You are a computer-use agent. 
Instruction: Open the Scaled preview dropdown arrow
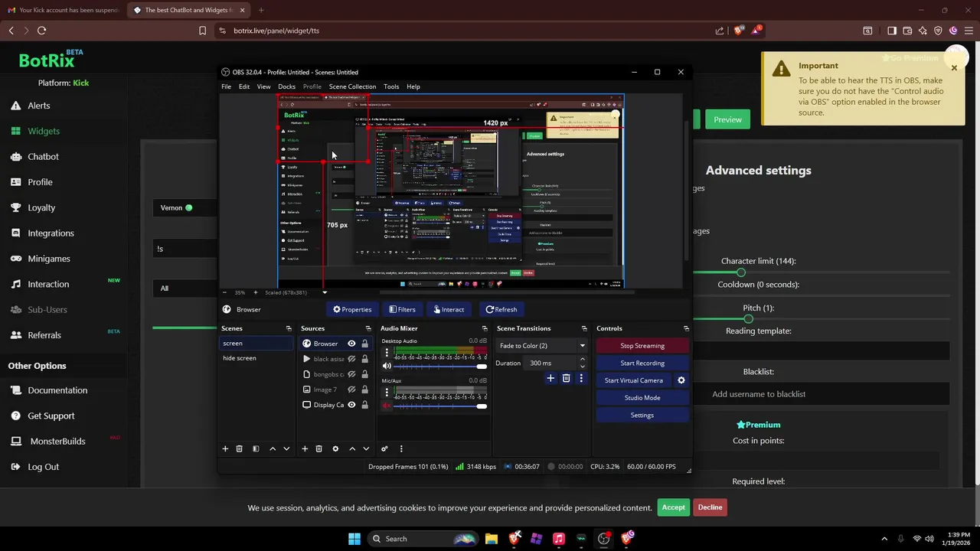pos(325,292)
